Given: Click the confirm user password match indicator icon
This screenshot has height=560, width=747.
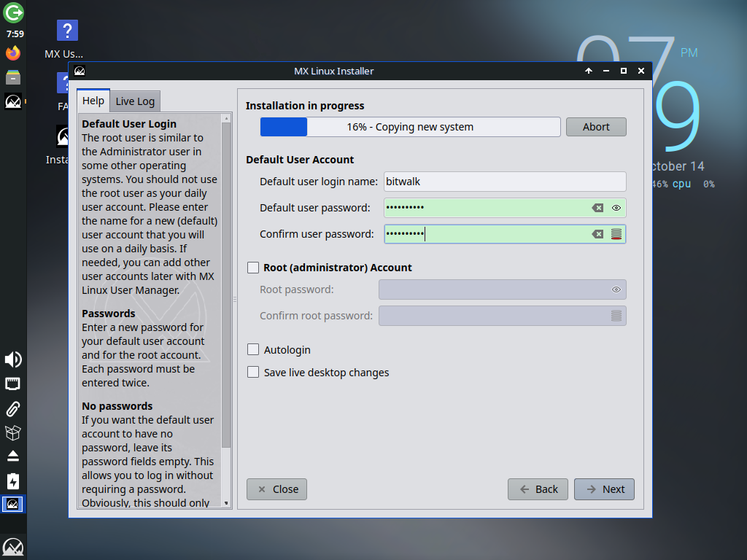Looking at the screenshot, I should pos(616,234).
